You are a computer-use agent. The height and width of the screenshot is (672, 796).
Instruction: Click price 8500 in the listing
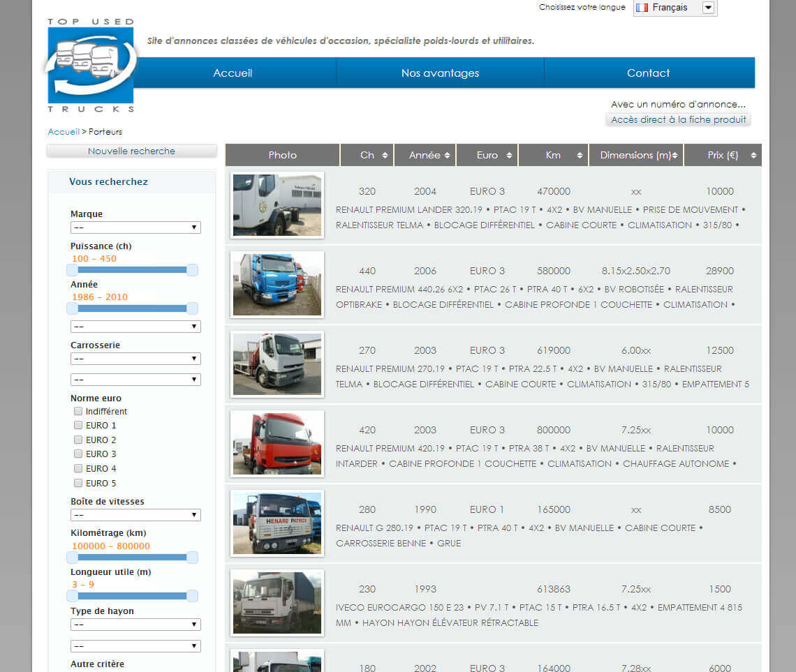(719, 509)
